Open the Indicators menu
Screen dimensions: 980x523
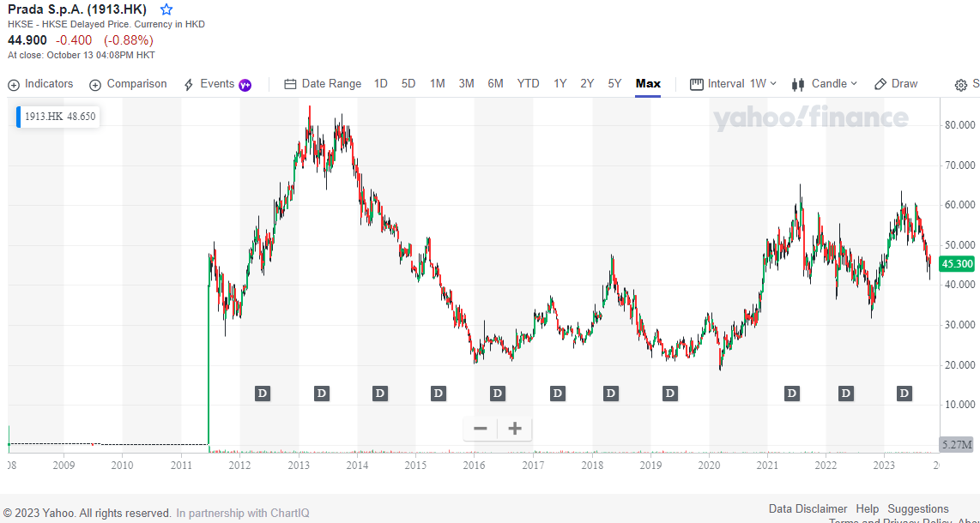[x=40, y=84]
